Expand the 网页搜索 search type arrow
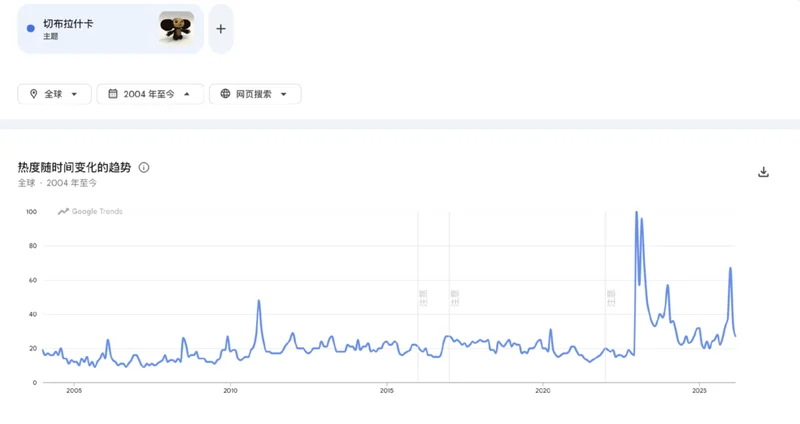 (x=284, y=94)
